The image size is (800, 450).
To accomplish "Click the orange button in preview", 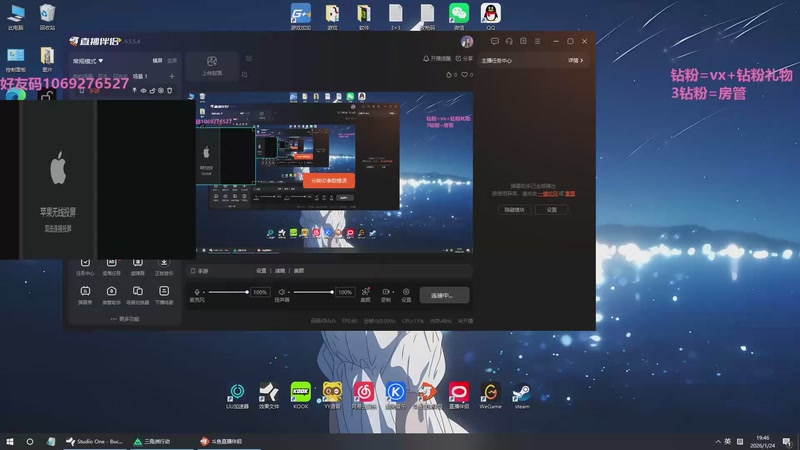I will [329, 181].
